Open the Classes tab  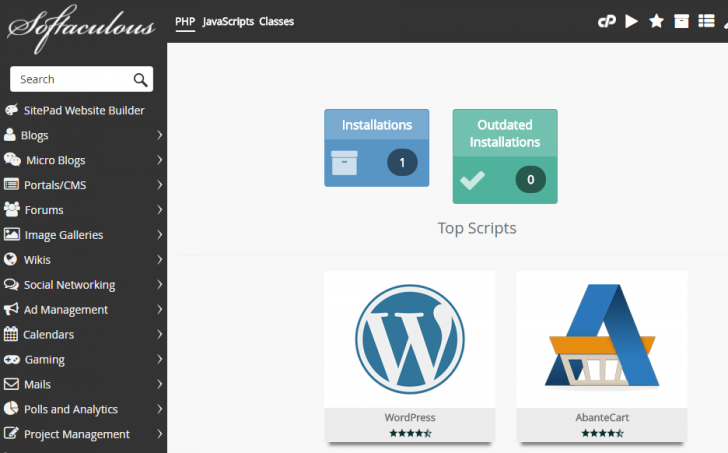(x=276, y=21)
